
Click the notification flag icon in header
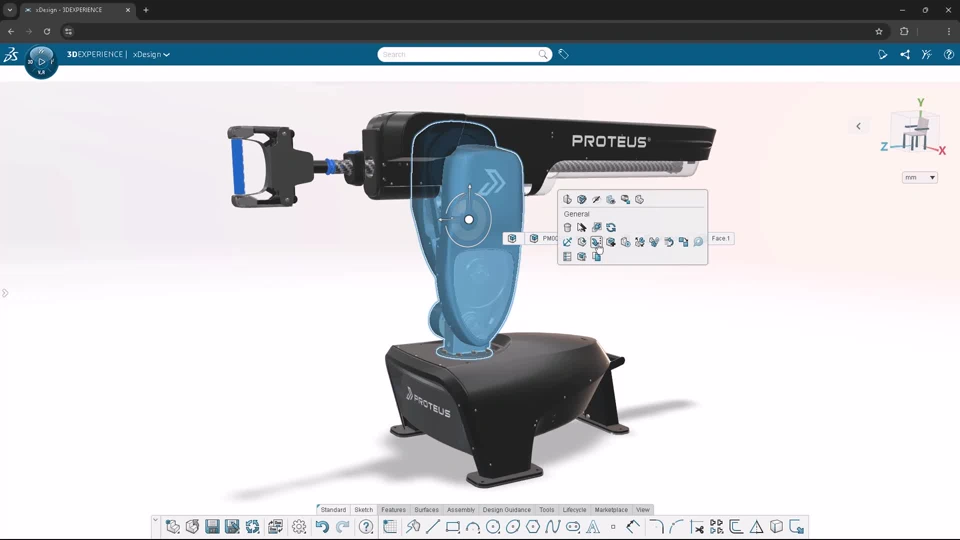pyautogui.click(x=883, y=54)
